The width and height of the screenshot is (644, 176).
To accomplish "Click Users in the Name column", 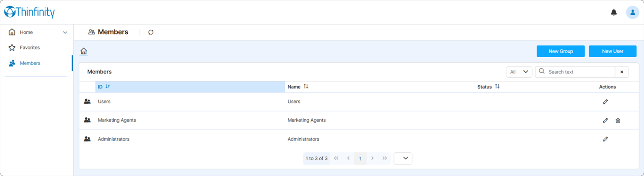I will [294, 101].
